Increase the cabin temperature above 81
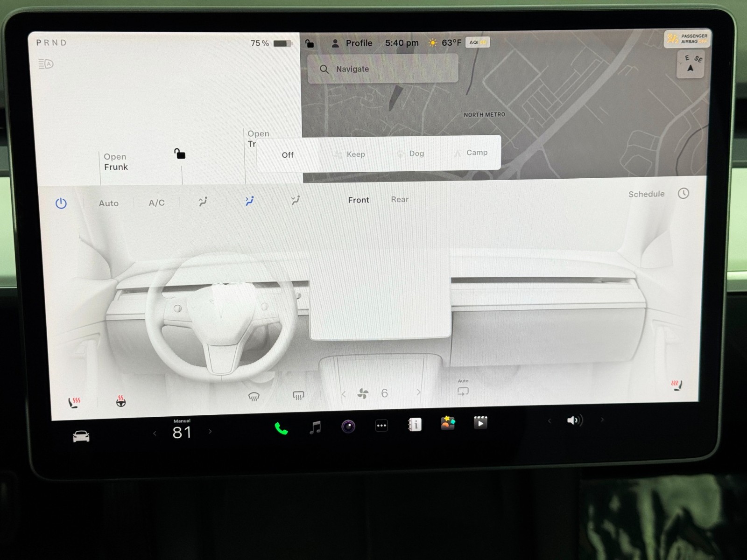The height and width of the screenshot is (560, 747). click(x=210, y=432)
